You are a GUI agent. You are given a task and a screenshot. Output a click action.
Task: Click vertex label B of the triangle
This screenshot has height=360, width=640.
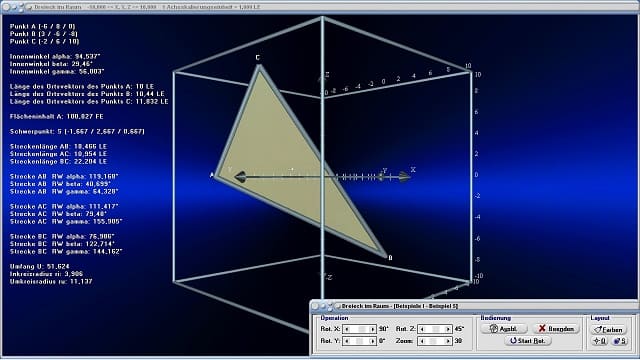pos(390,258)
